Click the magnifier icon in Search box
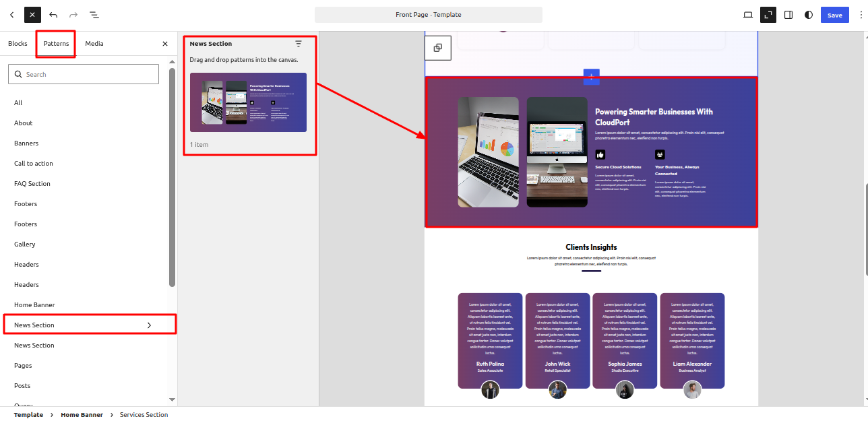Viewport: 868px width, 423px height. point(18,74)
